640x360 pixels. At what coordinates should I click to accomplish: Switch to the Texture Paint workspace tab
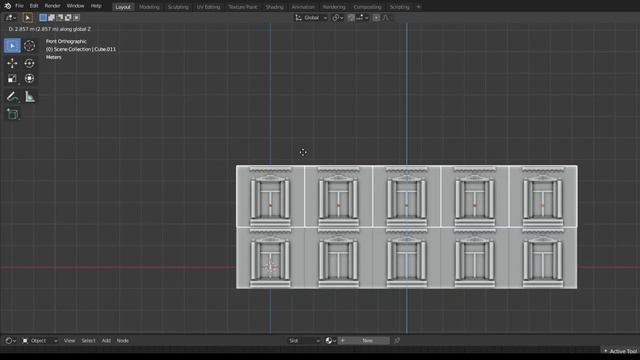(x=243, y=7)
